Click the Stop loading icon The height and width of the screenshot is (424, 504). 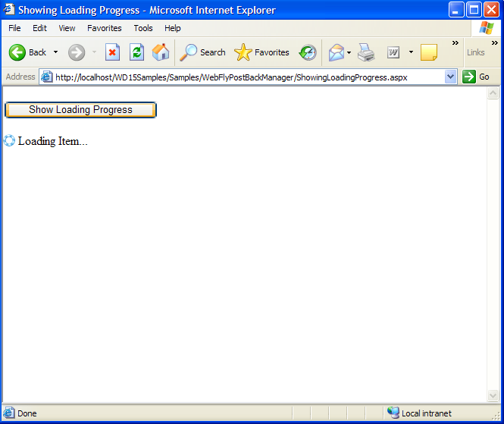pyautogui.click(x=112, y=52)
